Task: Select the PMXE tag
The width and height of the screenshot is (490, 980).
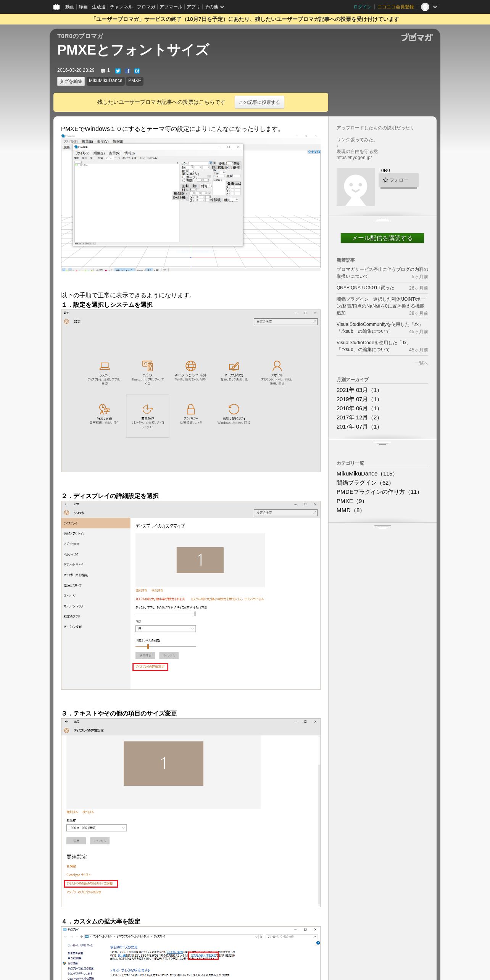Action: [135, 81]
